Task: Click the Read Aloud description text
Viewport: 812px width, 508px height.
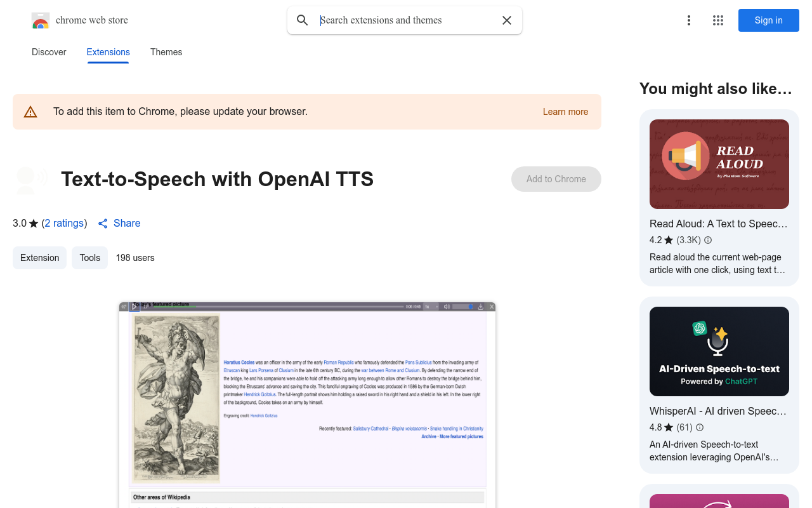Action: click(717, 264)
